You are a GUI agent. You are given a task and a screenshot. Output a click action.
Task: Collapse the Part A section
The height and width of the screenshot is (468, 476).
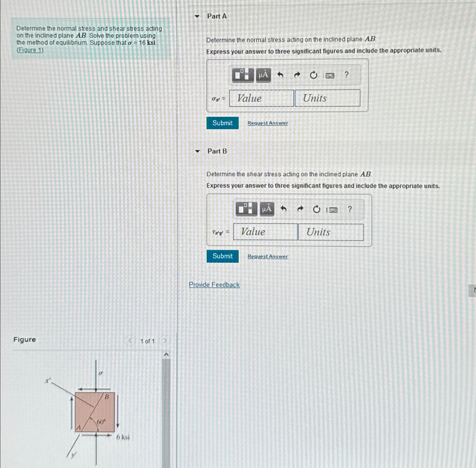tap(197, 16)
